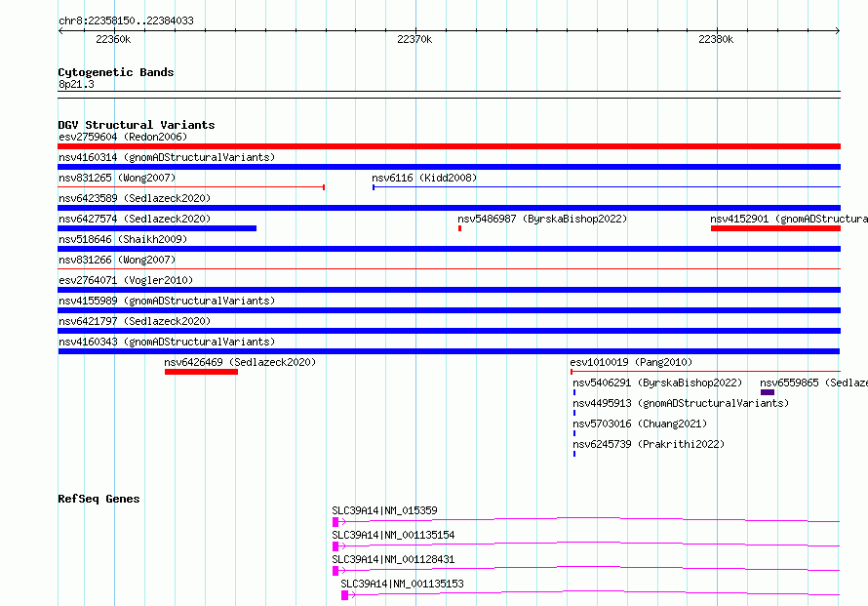868x606 pixels.
Task: Select SLC39A14|NM_001128431 transcript label
Action: [x=393, y=559]
